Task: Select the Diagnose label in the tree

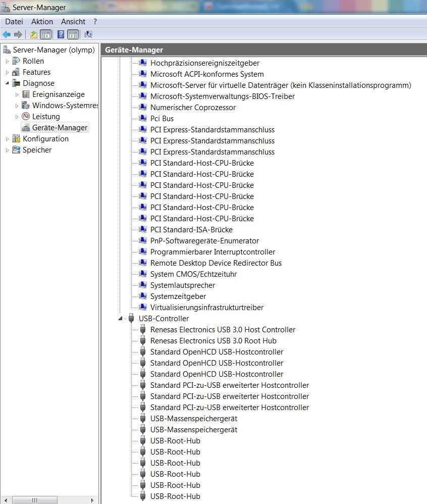Action: (x=38, y=83)
